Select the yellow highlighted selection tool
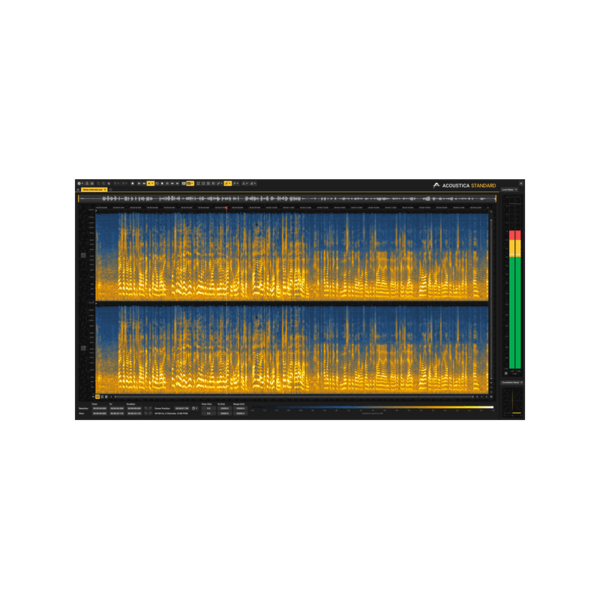Image resolution: width=600 pixels, height=600 pixels. [226, 184]
